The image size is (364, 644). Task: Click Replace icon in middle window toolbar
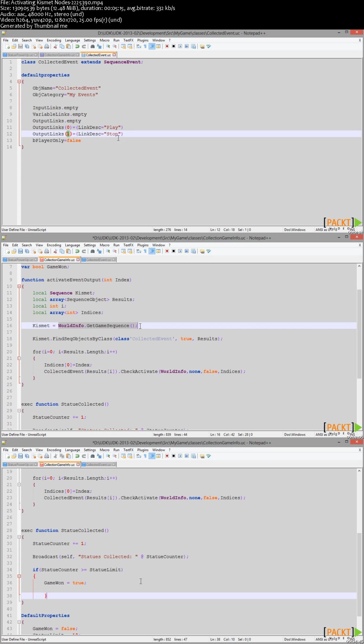pos(99,251)
